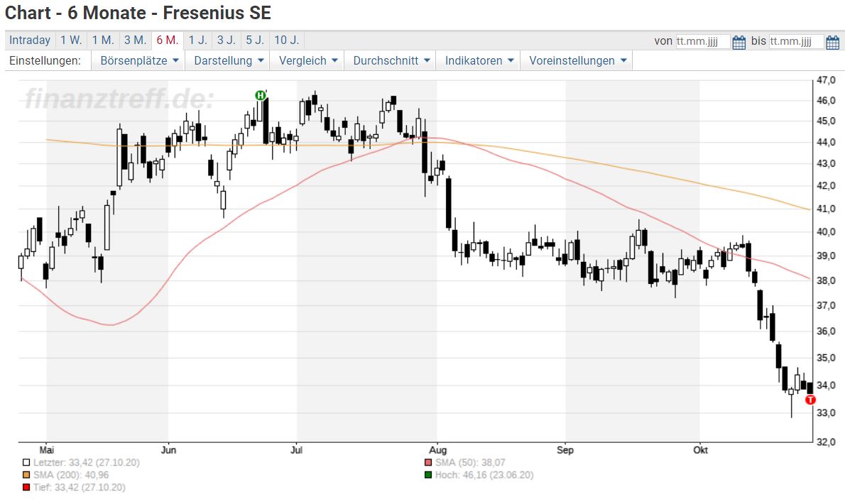Open the 'bis' date calendar picker icon

pyautogui.click(x=833, y=41)
